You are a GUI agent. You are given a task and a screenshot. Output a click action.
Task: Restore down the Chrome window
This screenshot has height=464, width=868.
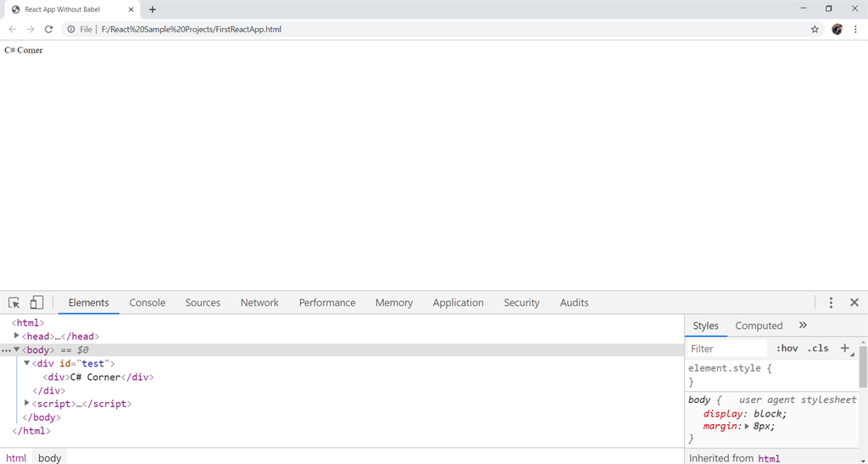pos(829,8)
